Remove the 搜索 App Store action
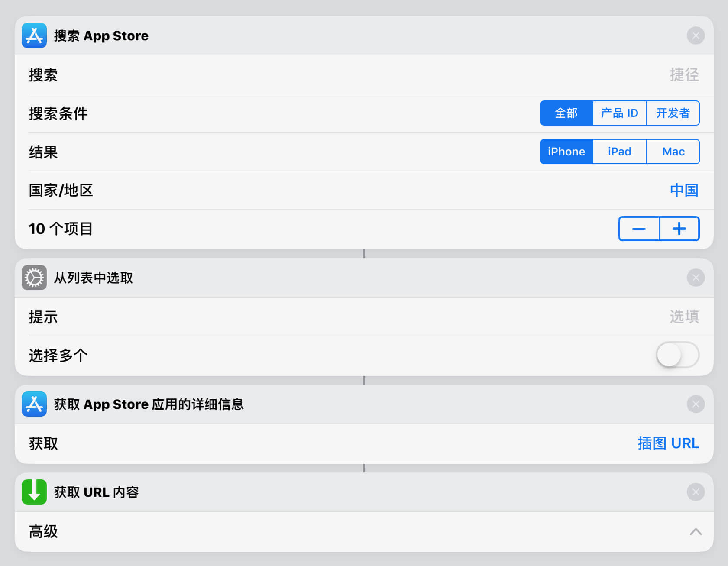Viewport: 728px width, 566px height. (x=696, y=36)
